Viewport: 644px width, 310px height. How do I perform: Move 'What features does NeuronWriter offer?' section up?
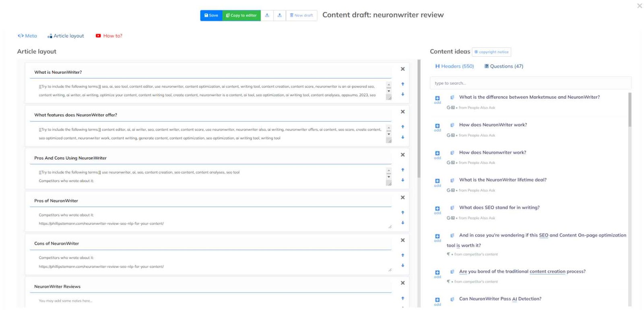pyautogui.click(x=402, y=127)
